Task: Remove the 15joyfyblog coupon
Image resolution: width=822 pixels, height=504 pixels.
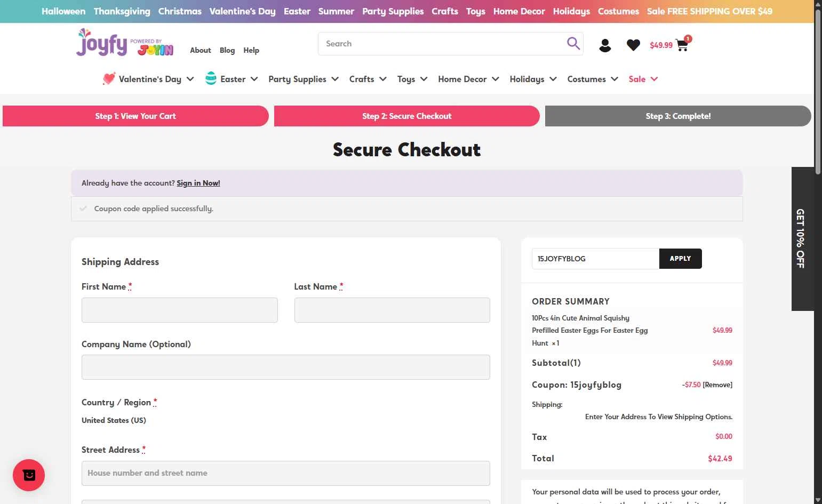Action: tap(717, 385)
